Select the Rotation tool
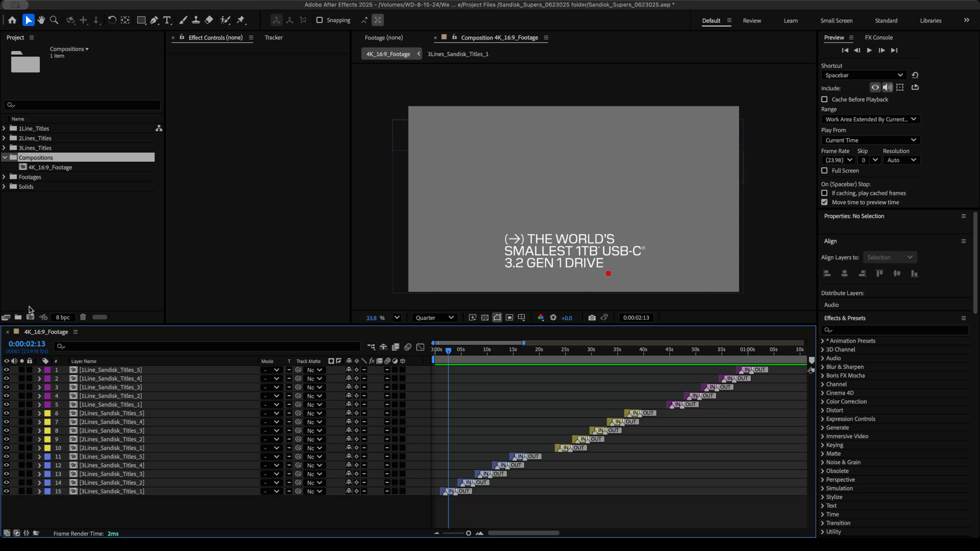 [112, 20]
